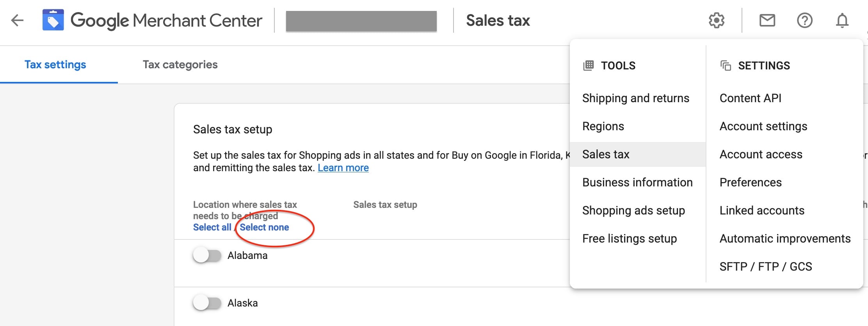The width and height of the screenshot is (868, 326).
Task: Open the notifications bell
Action: [842, 20]
